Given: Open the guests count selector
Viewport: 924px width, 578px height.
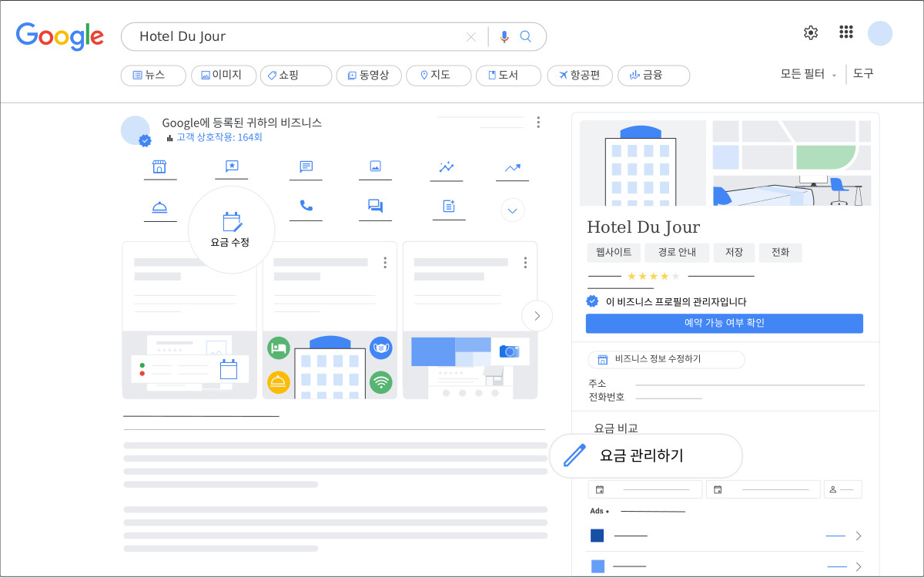Looking at the screenshot, I should [843, 489].
